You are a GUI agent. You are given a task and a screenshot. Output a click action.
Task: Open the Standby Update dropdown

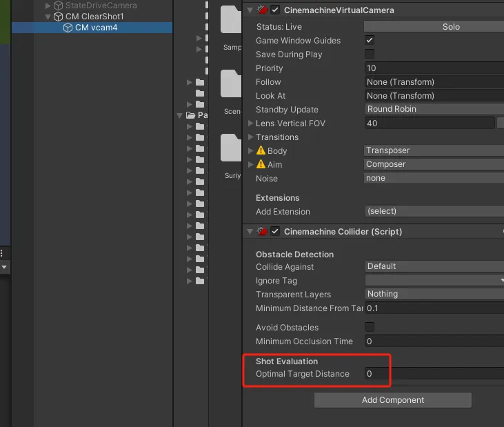[434, 109]
